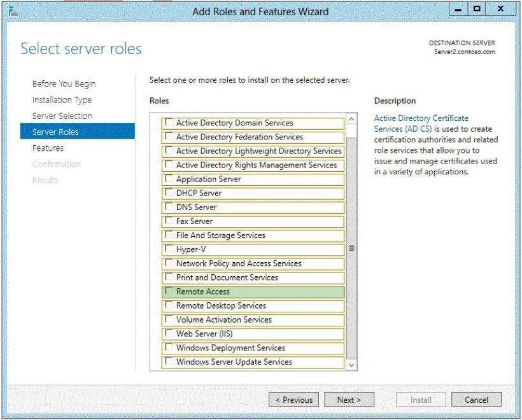522x420 pixels.
Task: Close the wizard with the X icon
Action: (500, 9)
